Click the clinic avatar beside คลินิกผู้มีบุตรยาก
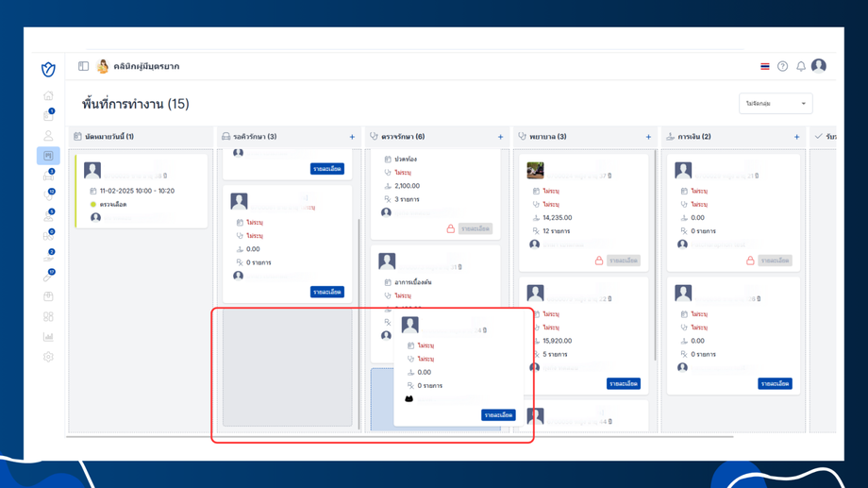The image size is (868, 488). [103, 66]
